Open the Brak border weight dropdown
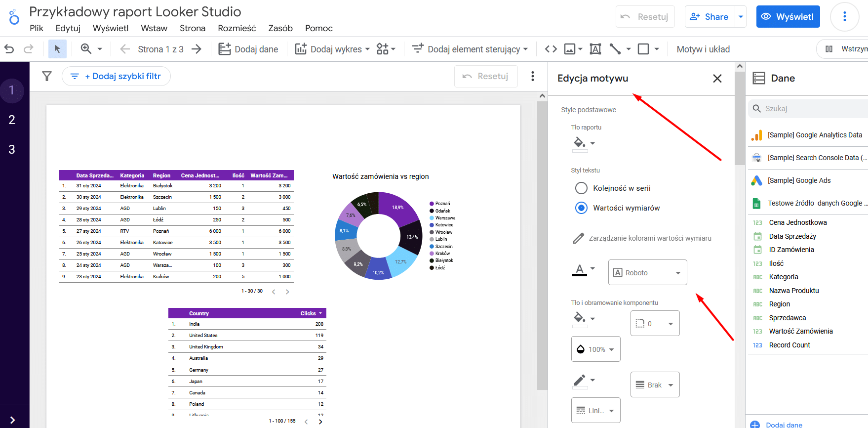868x428 pixels. pos(655,385)
